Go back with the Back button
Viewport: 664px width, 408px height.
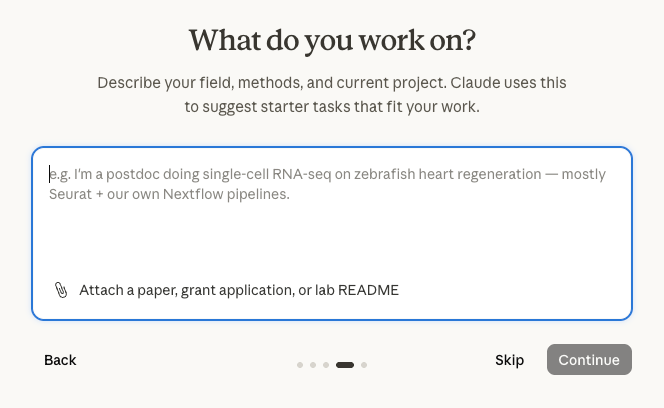(60, 360)
